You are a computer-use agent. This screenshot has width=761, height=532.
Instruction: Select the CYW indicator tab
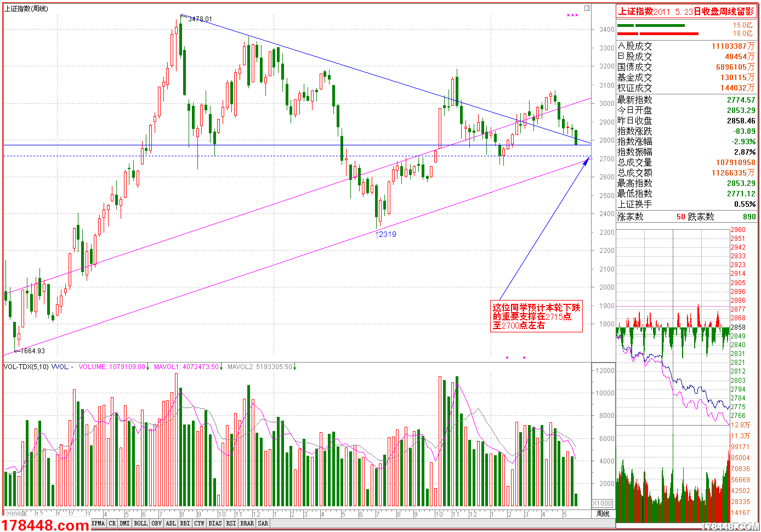tap(200, 523)
